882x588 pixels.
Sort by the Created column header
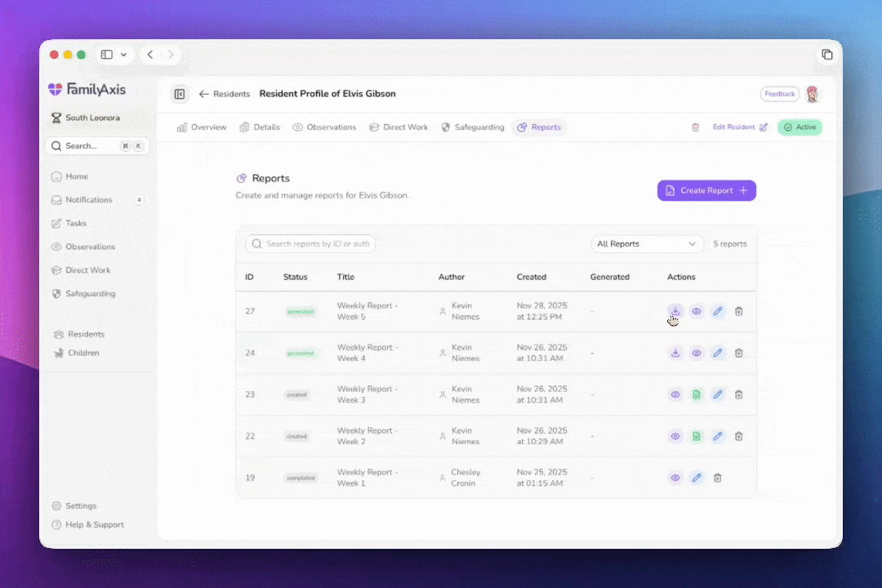(531, 277)
